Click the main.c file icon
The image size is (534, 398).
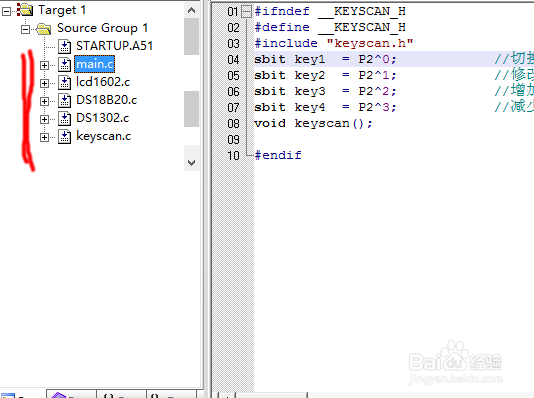64,65
